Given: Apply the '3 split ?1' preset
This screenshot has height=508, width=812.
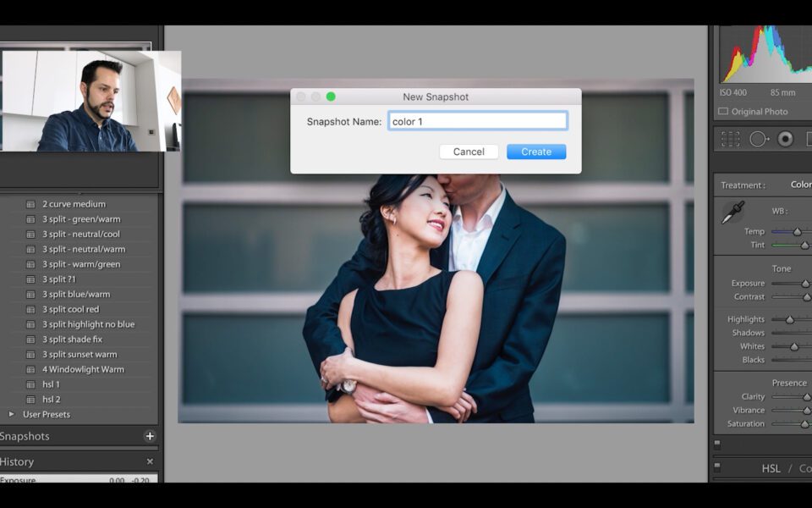Looking at the screenshot, I should click(59, 279).
